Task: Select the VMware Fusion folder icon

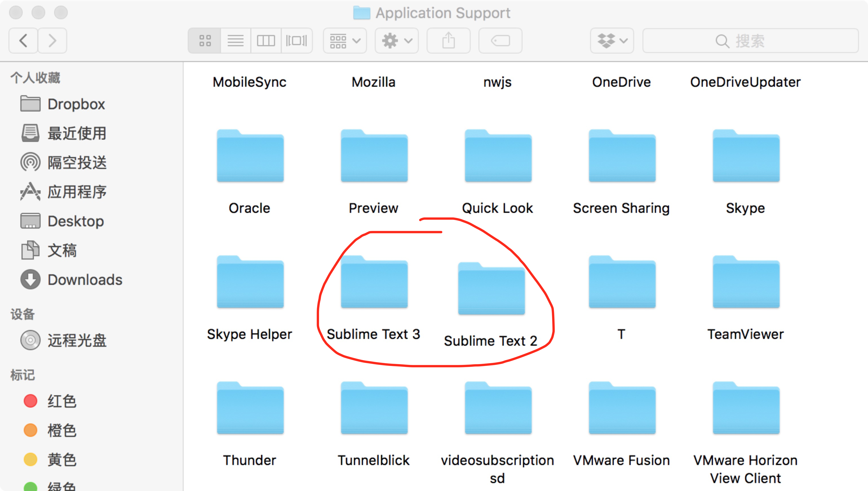Action: tap(622, 408)
